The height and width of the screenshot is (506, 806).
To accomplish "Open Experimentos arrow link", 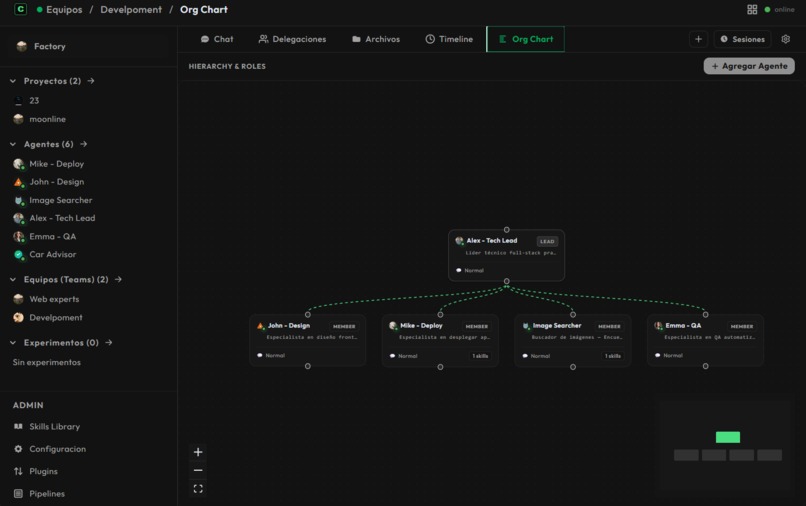I will (x=108, y=342).
